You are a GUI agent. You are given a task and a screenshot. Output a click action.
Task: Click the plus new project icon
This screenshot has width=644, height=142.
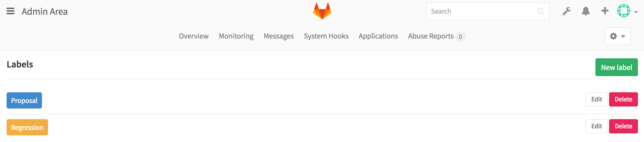(605, 11)
